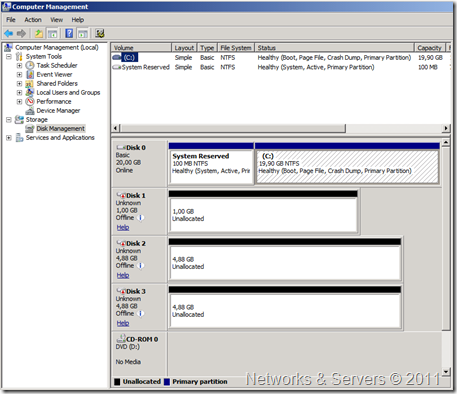Click the Up one level toolbar icon
The image size is (457, 394).
(39, 33)
